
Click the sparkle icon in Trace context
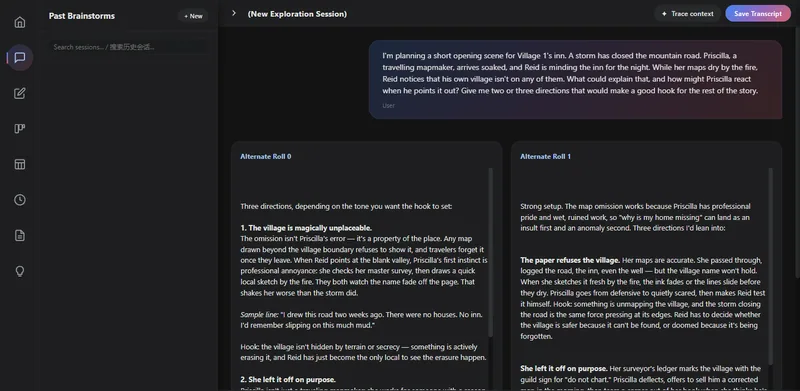pos(664,14)
